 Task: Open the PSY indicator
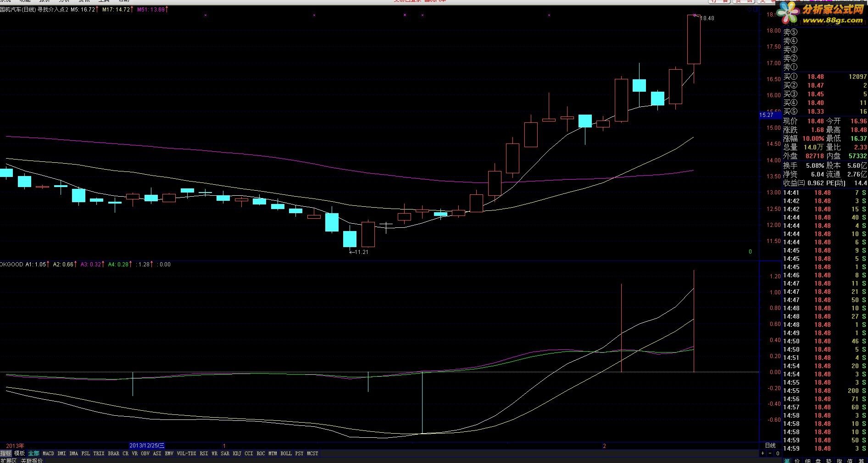click(x=299, y=453)
